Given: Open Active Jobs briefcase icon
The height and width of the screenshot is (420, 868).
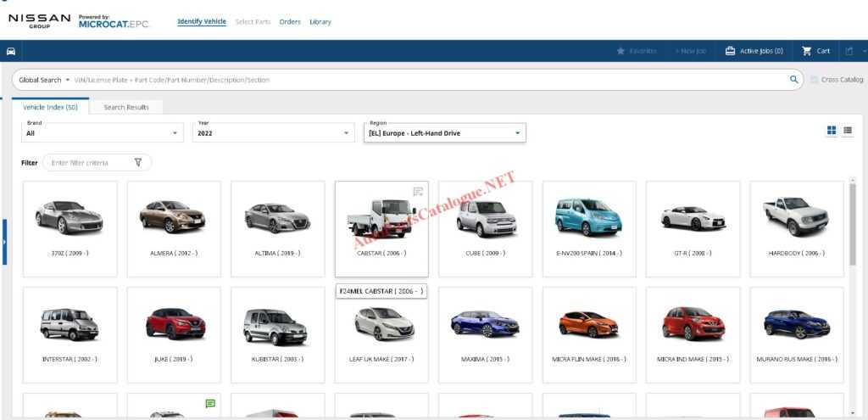Looking at the screenshot, I should pyautogui.click(x=730, y=51).
